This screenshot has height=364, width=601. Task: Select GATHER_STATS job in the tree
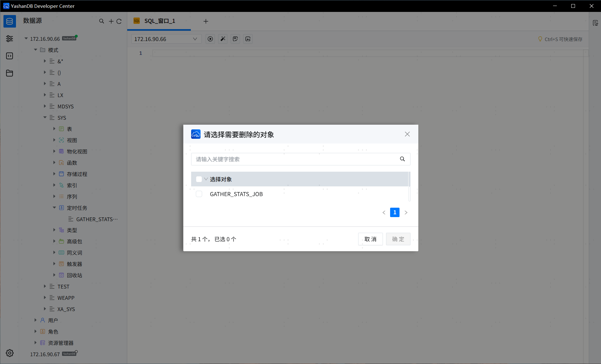point(97,219)
